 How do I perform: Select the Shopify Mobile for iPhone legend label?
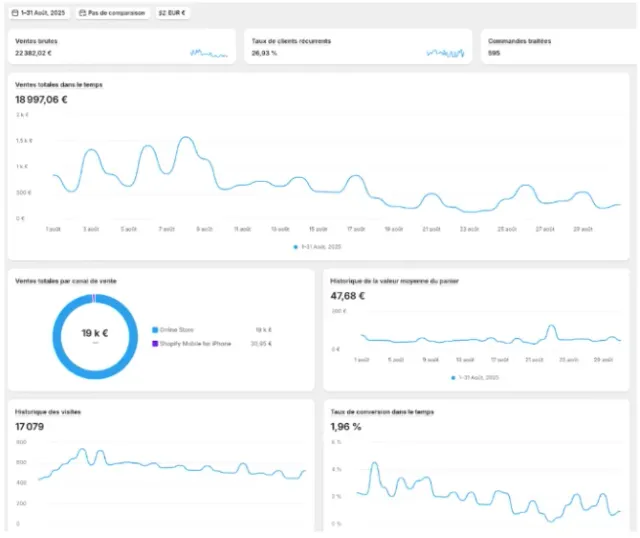click(x=196, y=344)
